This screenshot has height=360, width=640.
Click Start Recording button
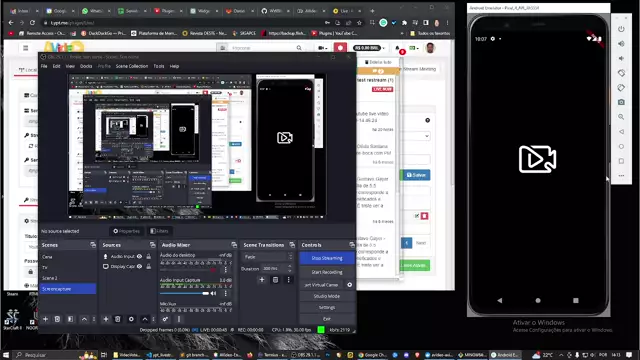tap(327, 272)
